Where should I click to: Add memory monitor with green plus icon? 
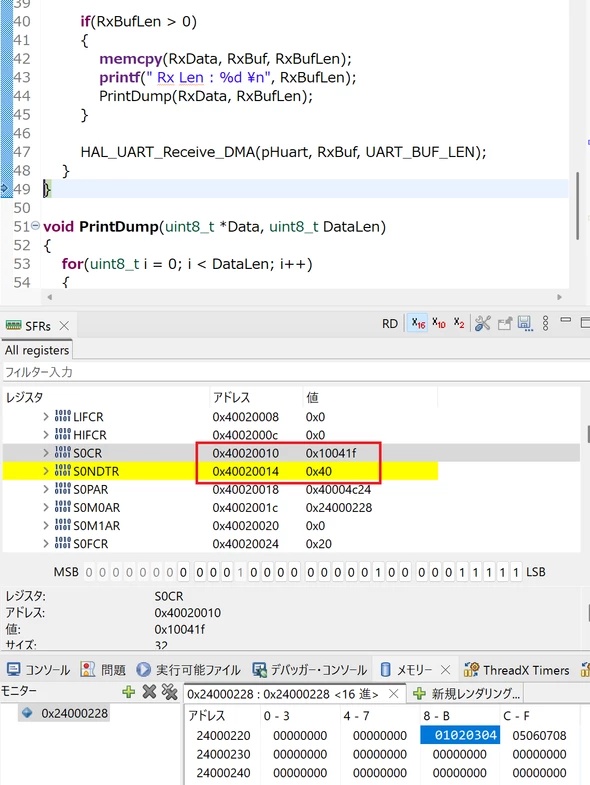(129, 692)
